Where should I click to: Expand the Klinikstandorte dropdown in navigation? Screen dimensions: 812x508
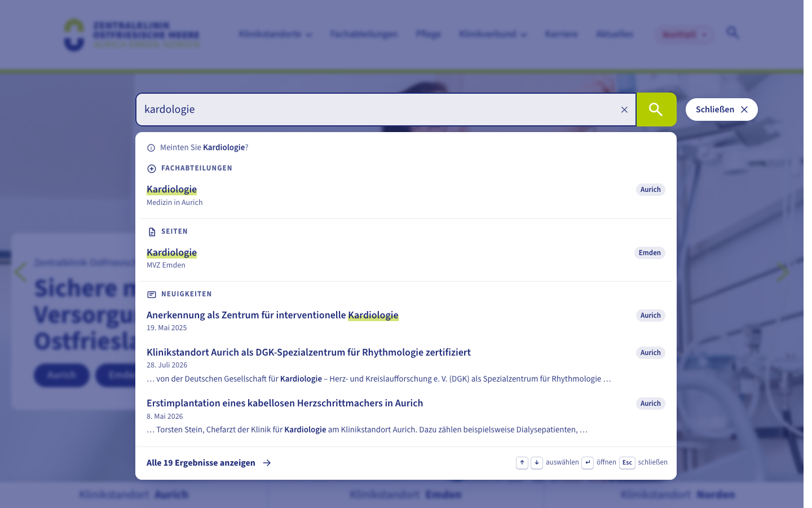(x=275, y=34)
